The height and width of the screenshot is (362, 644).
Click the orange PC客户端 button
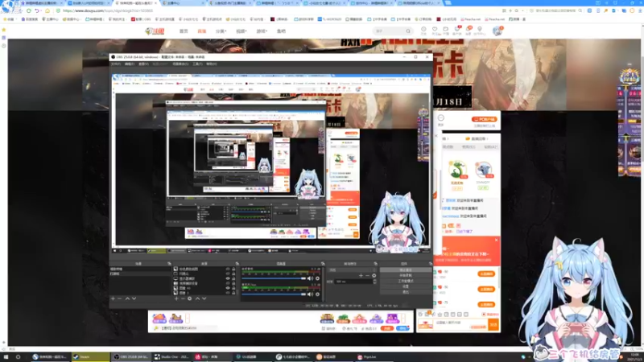point(485,119)
